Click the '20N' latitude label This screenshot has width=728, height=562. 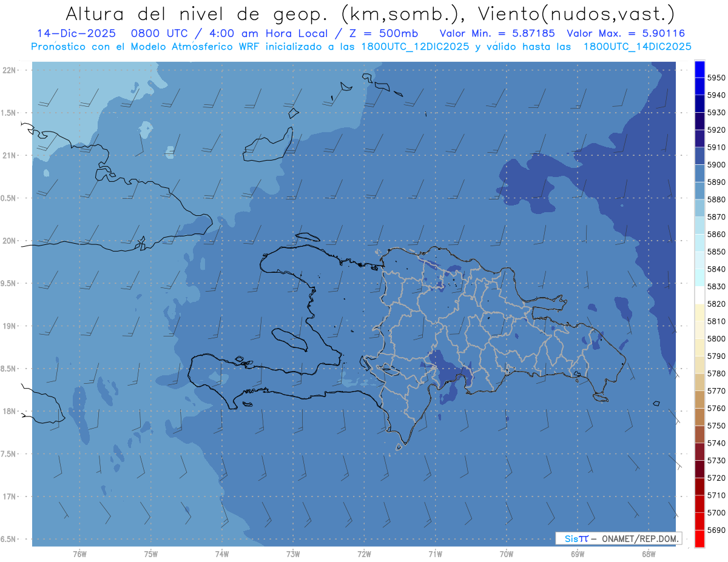[x=9, y=241]
